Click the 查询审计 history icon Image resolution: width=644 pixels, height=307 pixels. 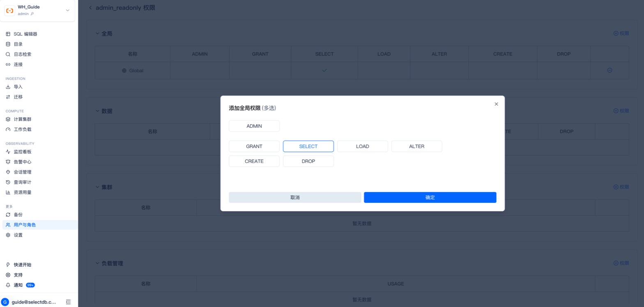click(x=8, y=182)
